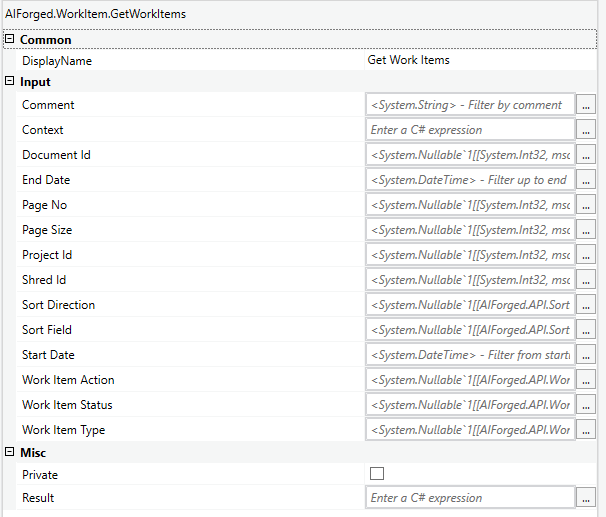The height and width of the screenshot is (517, 606).
Task: Select the Page Size property label
Action: 47,230
